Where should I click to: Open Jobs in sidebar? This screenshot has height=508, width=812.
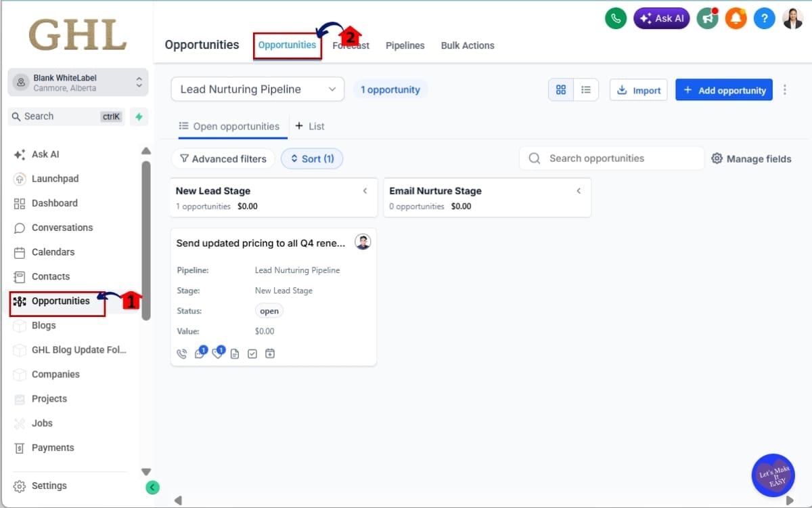[x=42, y=423]
